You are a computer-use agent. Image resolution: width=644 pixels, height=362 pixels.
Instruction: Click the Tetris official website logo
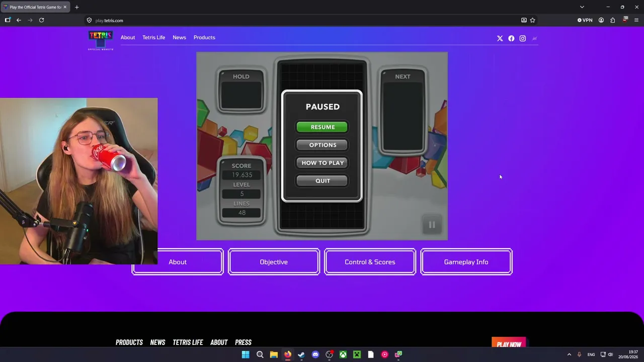coord(101,40)
